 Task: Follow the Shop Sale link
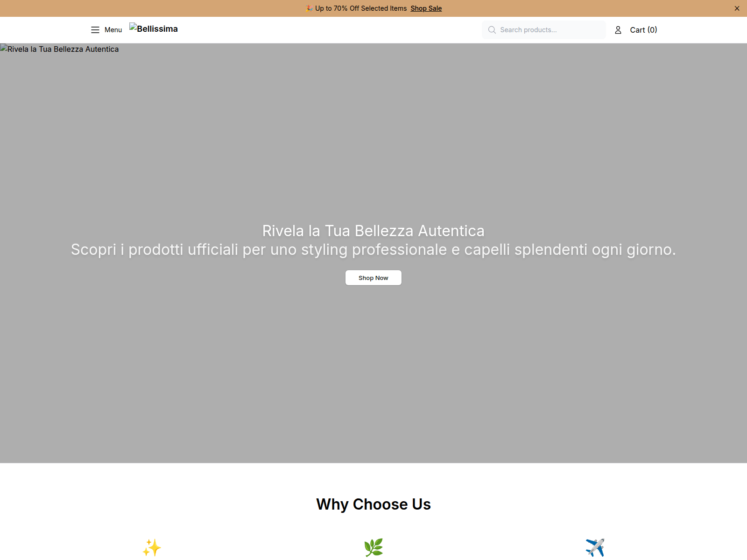coord(426,8)
